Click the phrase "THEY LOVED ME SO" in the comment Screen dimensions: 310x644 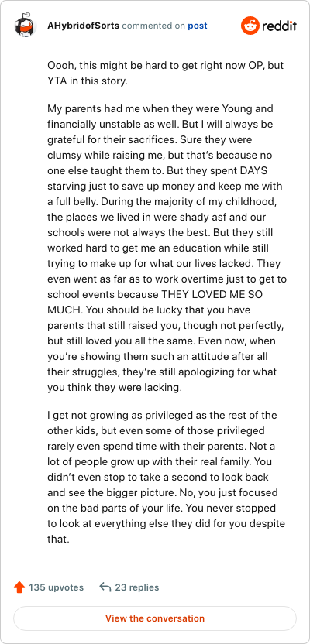[x=224, y=295]
